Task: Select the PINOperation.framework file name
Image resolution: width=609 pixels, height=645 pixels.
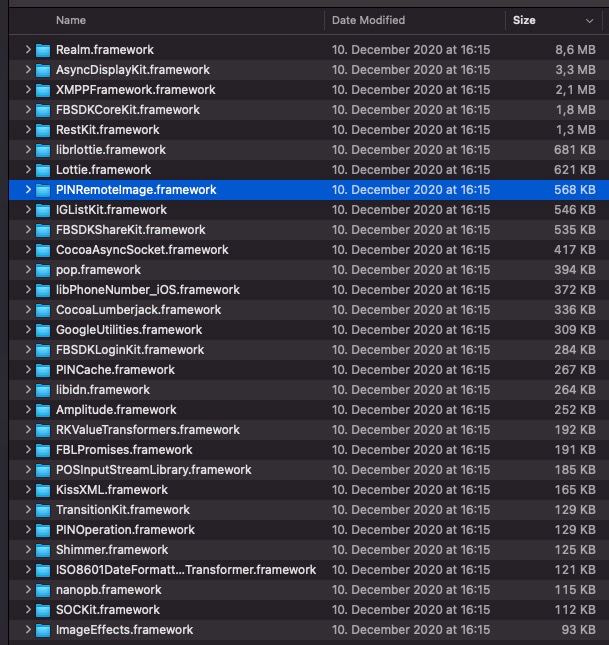Action: [x=125, y=530]
